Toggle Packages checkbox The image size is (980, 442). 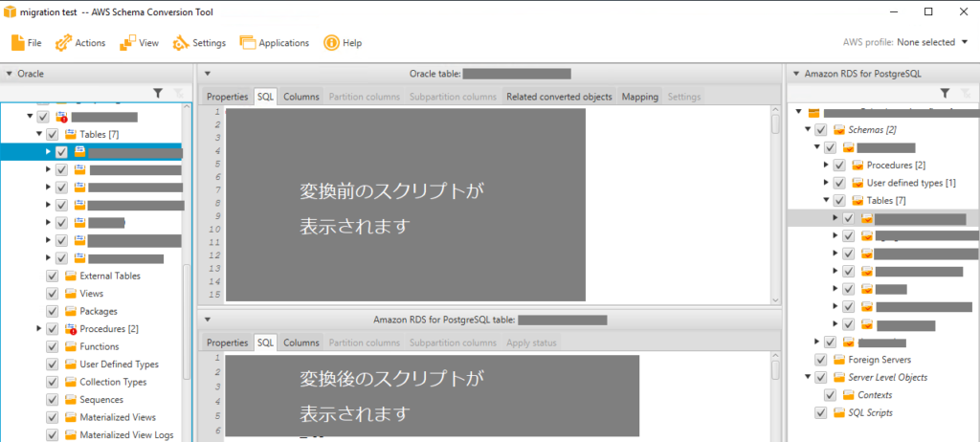tap(53, 311)
